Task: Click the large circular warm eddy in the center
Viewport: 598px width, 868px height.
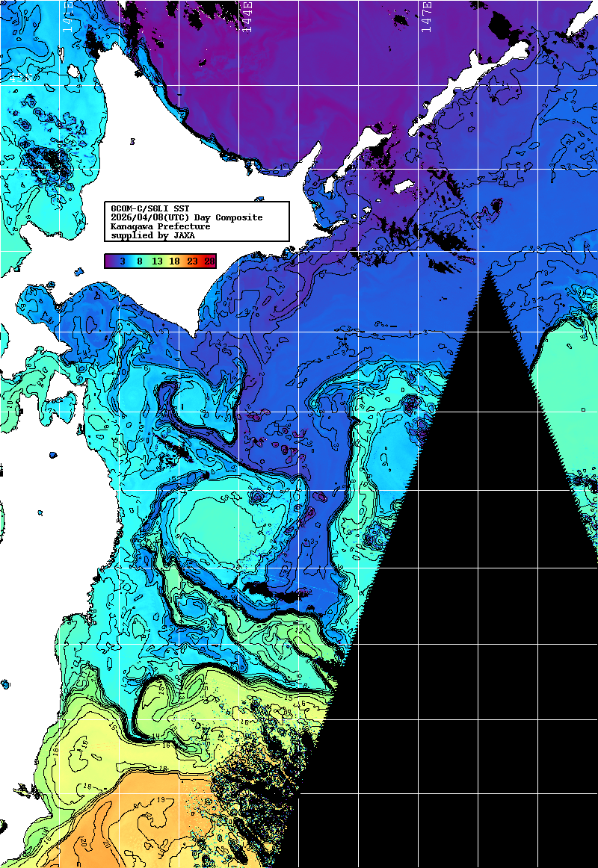Action: click(x=217, y=523)
